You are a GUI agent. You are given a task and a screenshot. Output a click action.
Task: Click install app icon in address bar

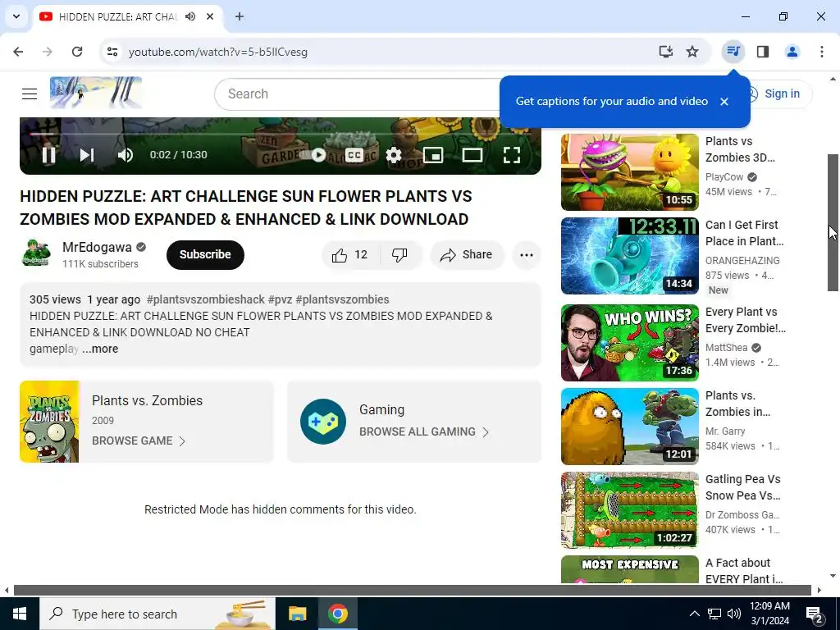[x=666, y=52]
